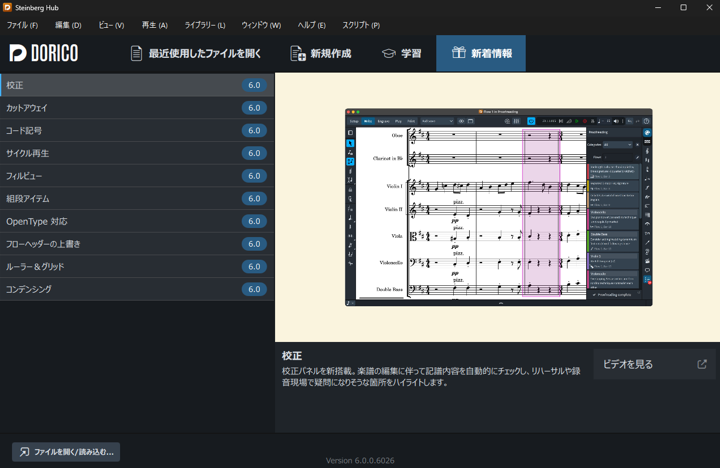Image resolution: width=720 pixels, height=468 pixels.
Task: Select フローヘッダーの上書き feature row
Action: [x=137, y=244]
